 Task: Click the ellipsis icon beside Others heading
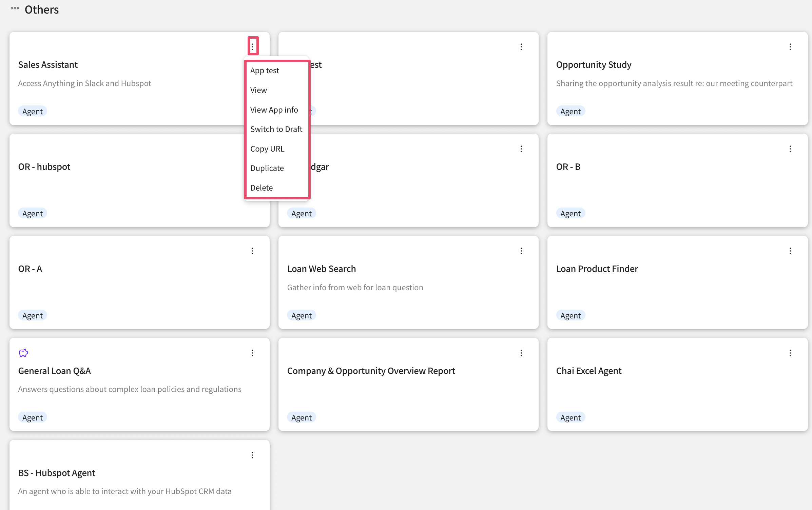[x=15, y=8]
